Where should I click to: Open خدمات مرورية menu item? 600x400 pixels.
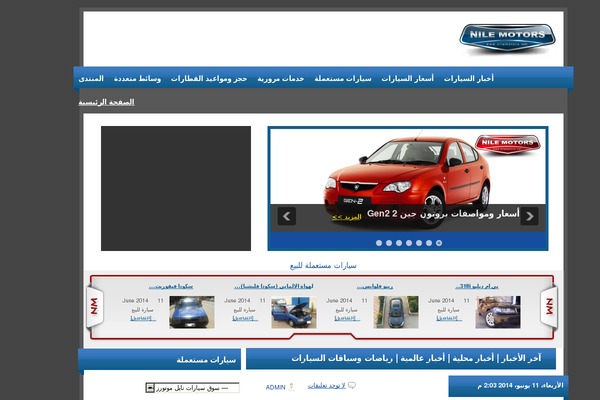[281, 78]
